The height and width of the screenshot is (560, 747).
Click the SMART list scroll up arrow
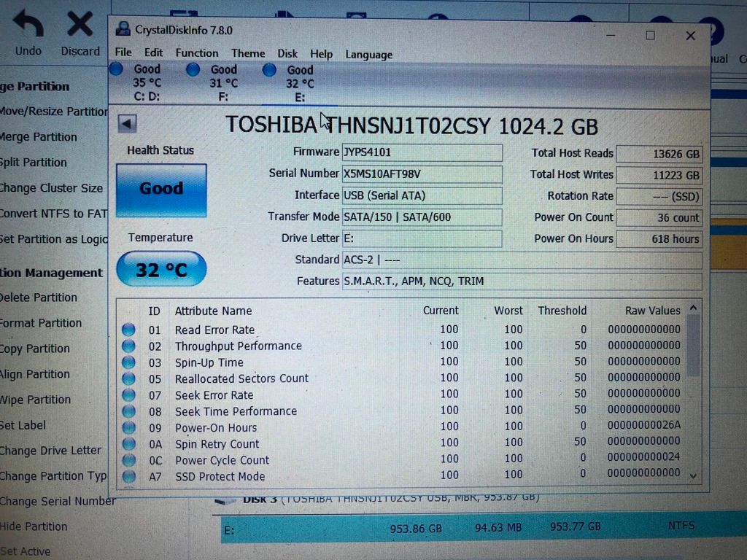[x=694, y=308]
